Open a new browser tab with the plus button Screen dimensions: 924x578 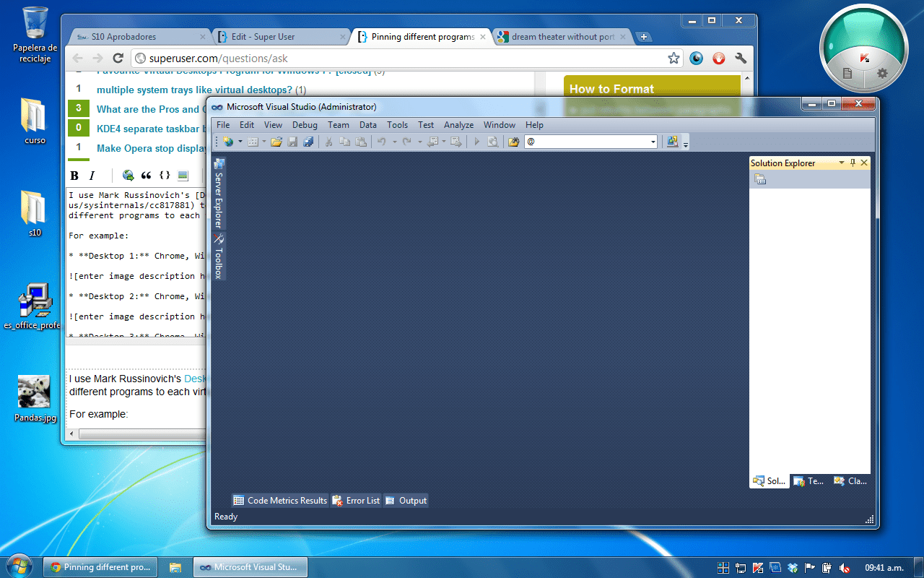[642, 36]
